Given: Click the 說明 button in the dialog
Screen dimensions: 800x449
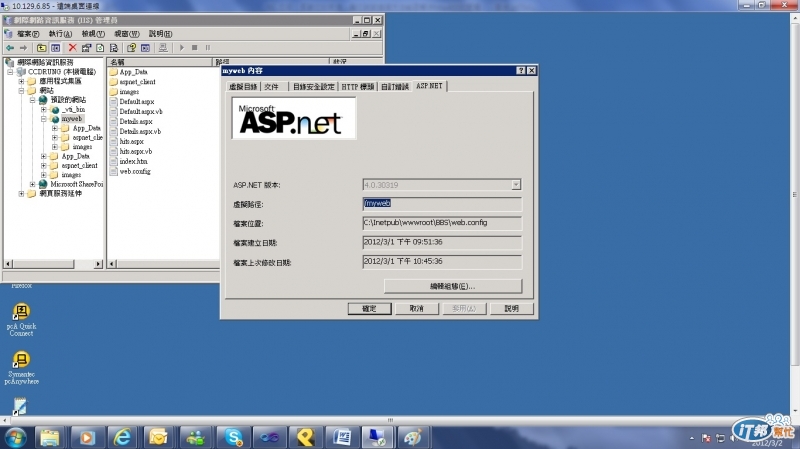Looking at the screenshot, I should click(x=511, y=309).
